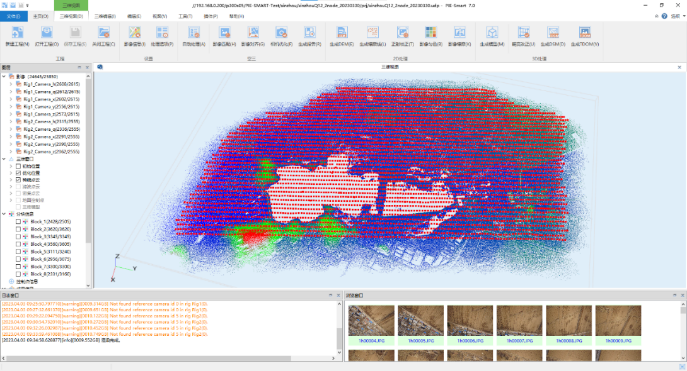Uncheck the second 3D window layer checkbox
This screenshot has height=371, width=687.
[18, 173]
